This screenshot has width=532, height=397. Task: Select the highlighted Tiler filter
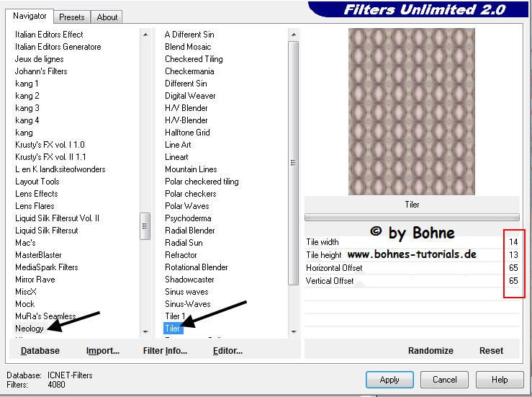(173, 329)
